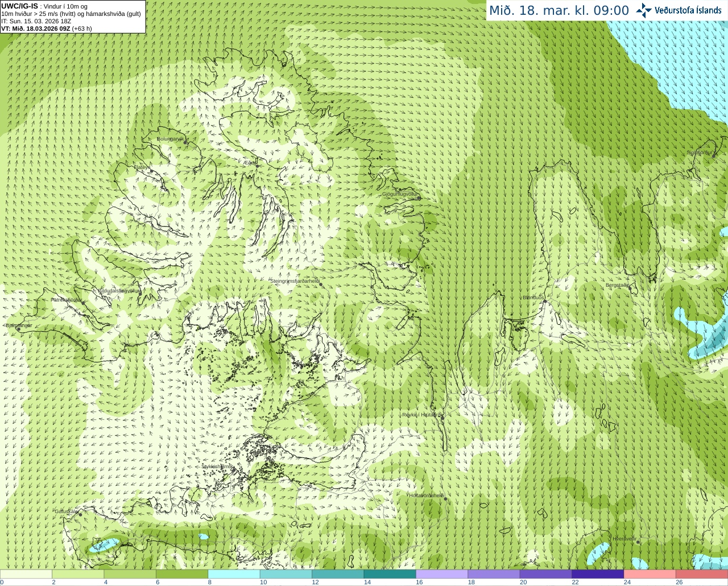Click the Bergstaðir station label
Viewport: 728px width, 586px height.
coord(617,285)
